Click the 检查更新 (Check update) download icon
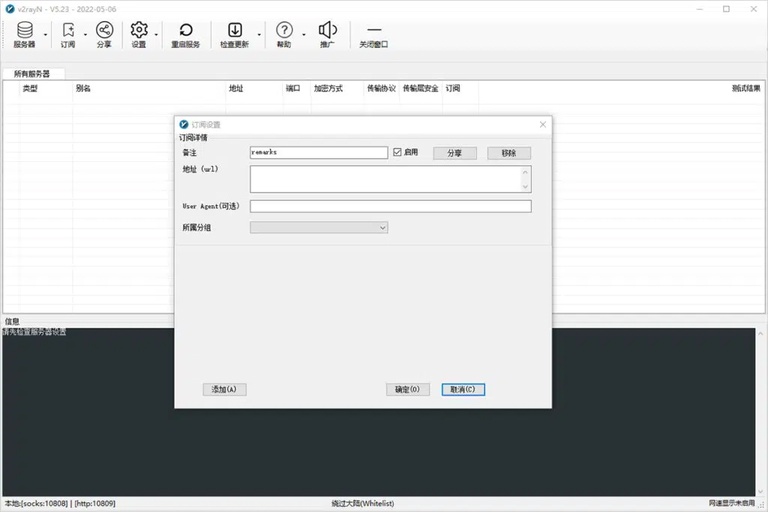The width and height of the screenshot is (768, 512). pyautogui.click(x=235, y=34)
